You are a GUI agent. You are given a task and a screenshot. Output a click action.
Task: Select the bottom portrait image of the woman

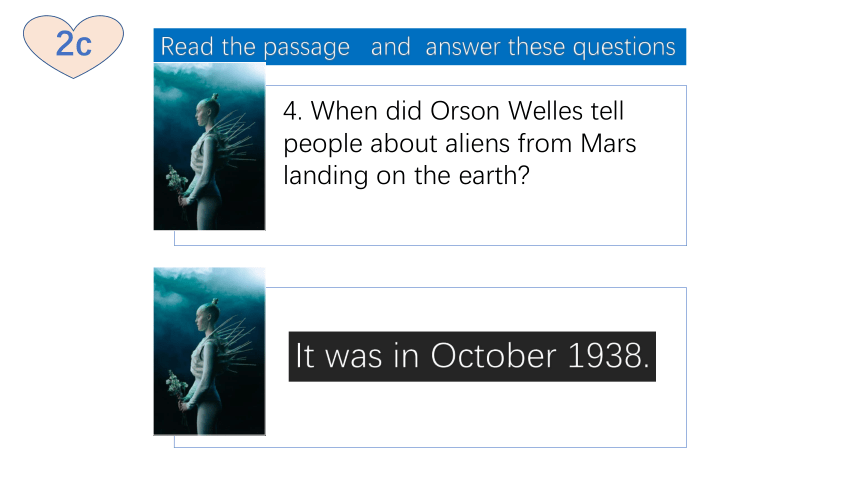pos(210,351)
